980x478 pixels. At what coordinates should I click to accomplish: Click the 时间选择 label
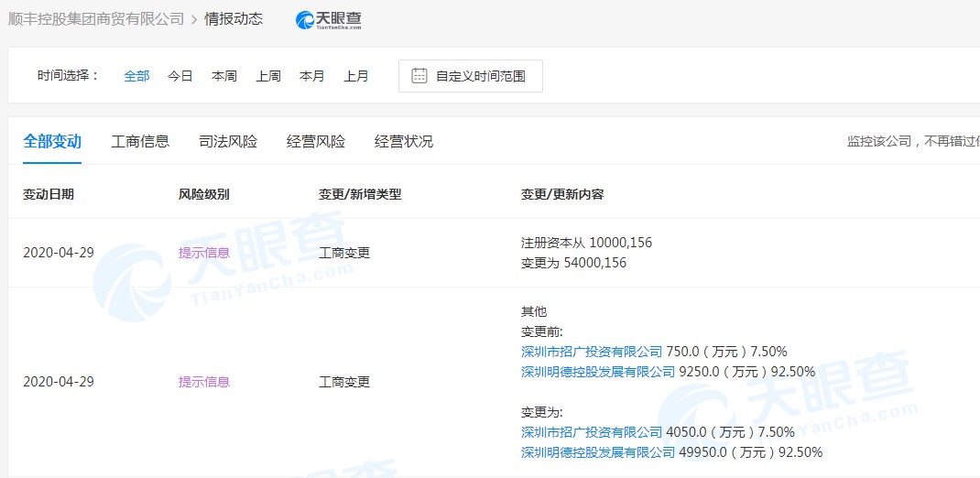(68, 76)
